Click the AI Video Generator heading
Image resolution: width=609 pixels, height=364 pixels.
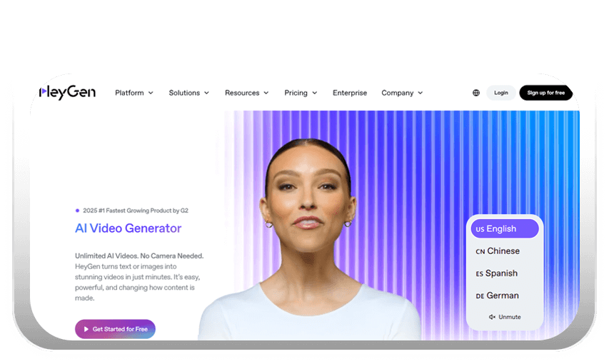[129, 228]
